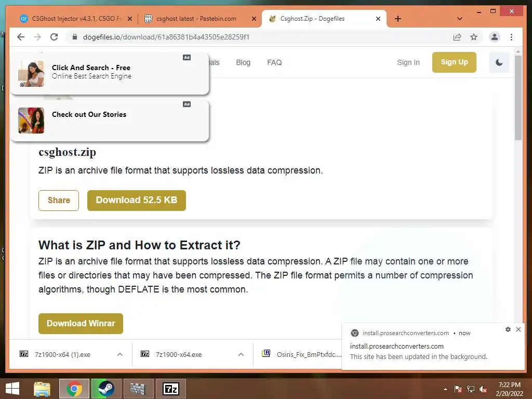View site info via the padlock icon
Viewport: 532px width, 399px height.
(75, 37)
